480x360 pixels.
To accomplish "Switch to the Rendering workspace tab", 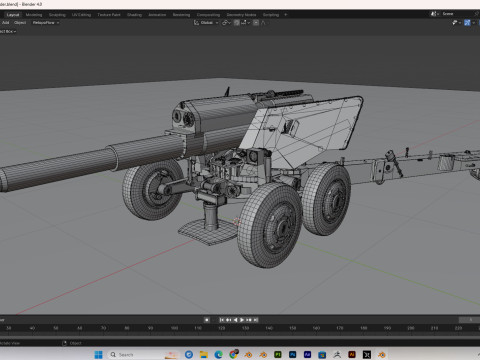I will pyautogui.click(x=181, y=15).
